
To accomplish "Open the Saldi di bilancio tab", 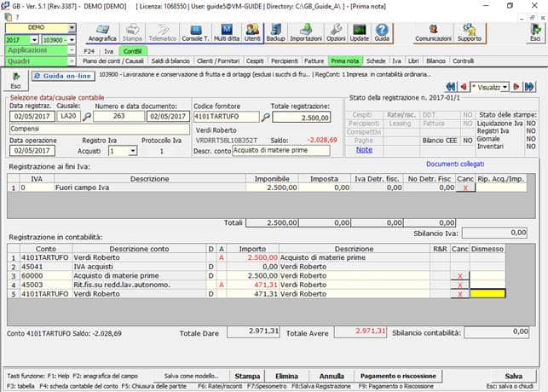I will pos(170,61).
